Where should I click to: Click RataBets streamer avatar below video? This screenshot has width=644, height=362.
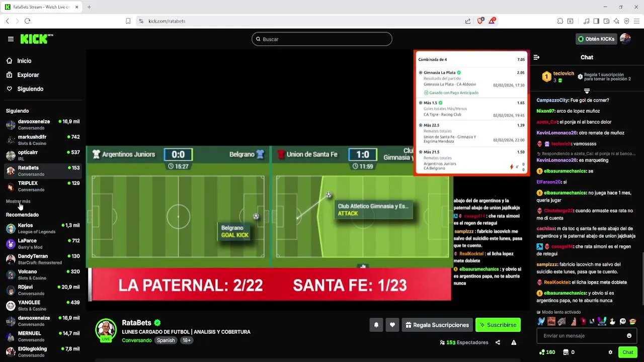(x=106, y=330)
